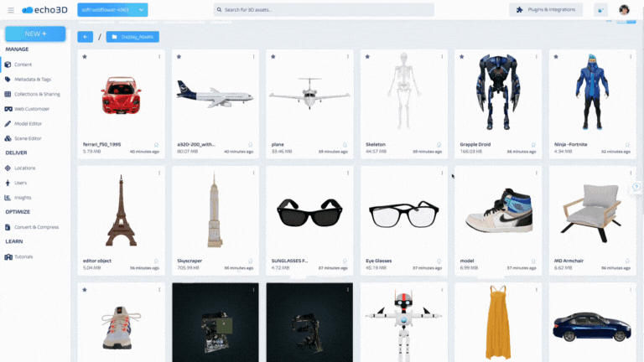The image size is (644, 362).
Task: Open three-dot menu on Ninja-Fortnite card
Action: click(630, 57)
